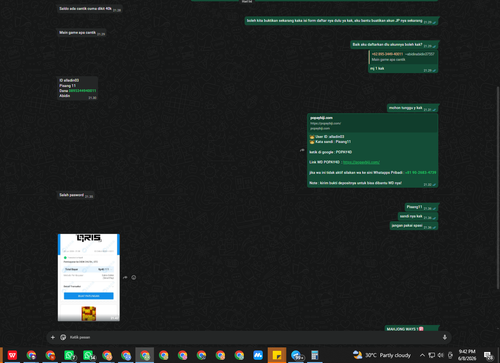The height and width of the screenshot is (363, 500).
Task: Open the blue M app in taskbar
Action: (258, 355)
